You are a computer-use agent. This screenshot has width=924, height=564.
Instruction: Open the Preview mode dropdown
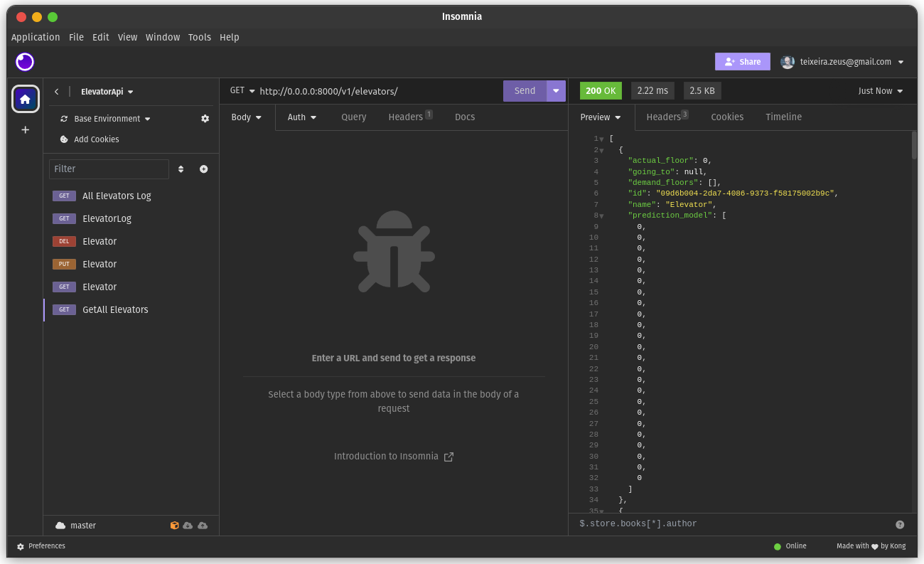601,117
